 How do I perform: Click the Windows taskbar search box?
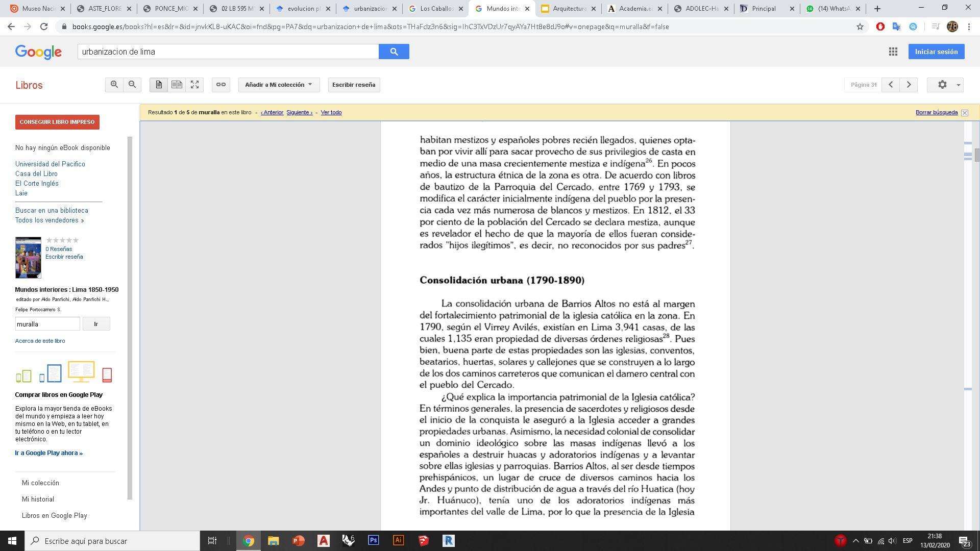click(112, 541)
